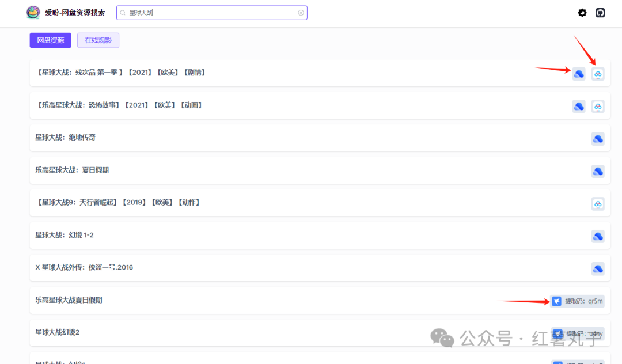The height and width of the screenshot is (364, 622).
Task: Open blue cloud drive link for 绝地传奇
Action: tap(598, 139)
